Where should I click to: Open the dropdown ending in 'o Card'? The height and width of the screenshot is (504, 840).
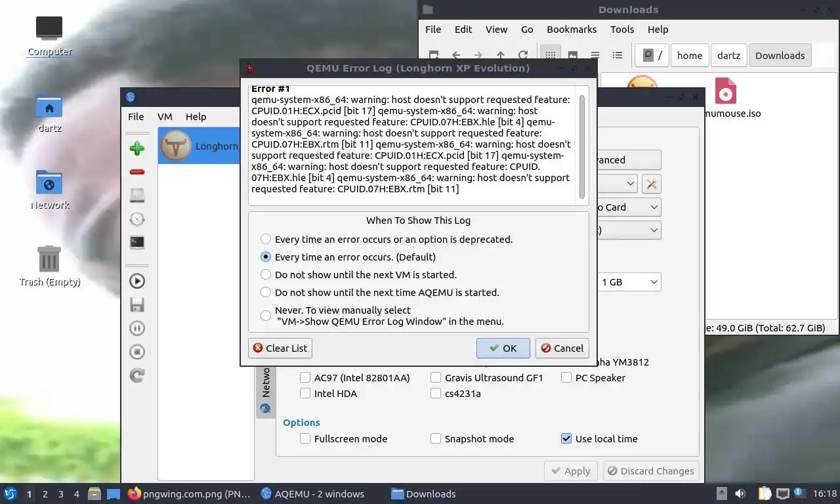629,207
